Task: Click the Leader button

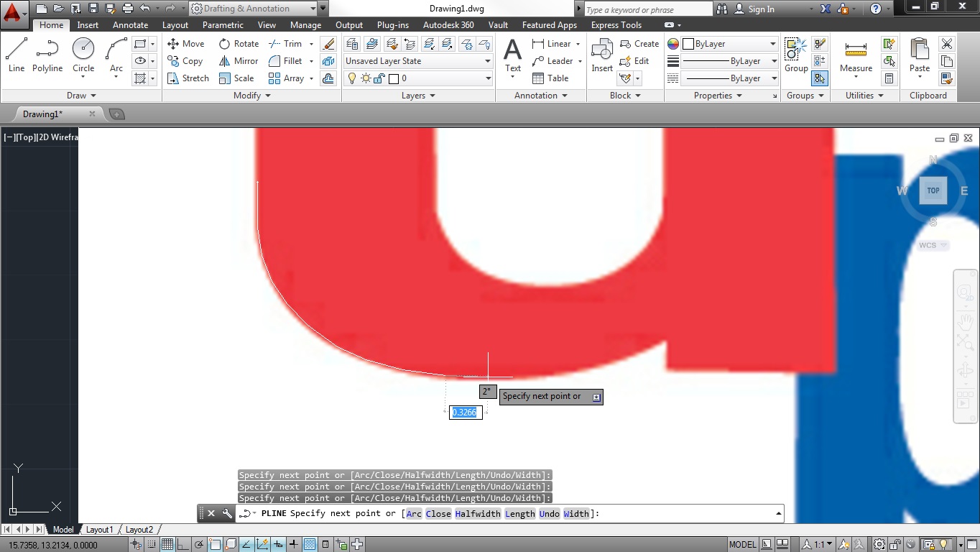Action: click(553, 61)
